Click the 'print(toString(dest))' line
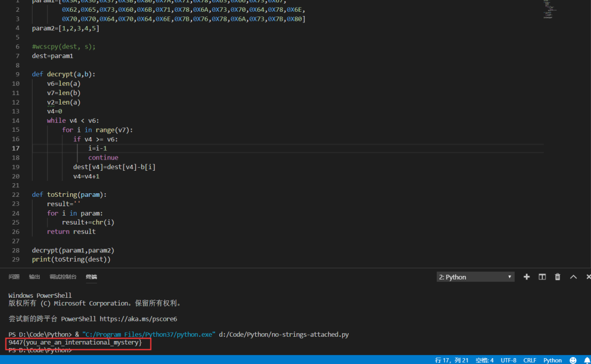 (x=72, y=259)
